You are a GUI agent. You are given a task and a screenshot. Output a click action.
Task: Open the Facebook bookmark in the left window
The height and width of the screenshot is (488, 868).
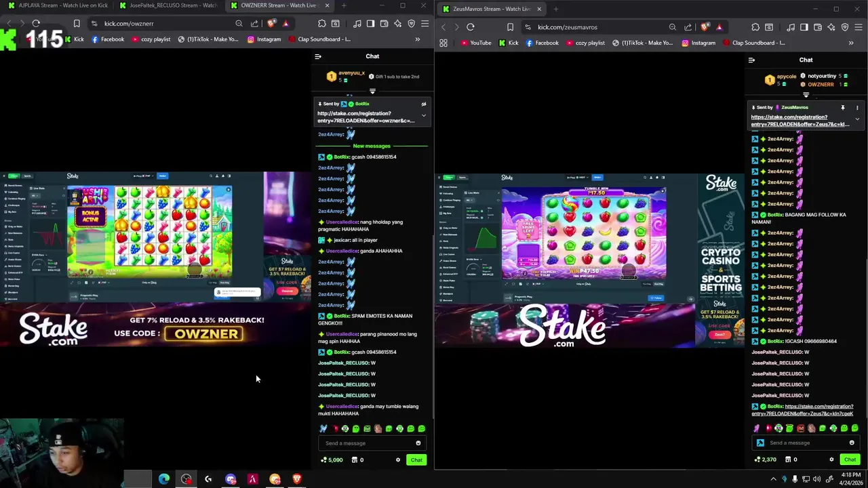(107, 39)
